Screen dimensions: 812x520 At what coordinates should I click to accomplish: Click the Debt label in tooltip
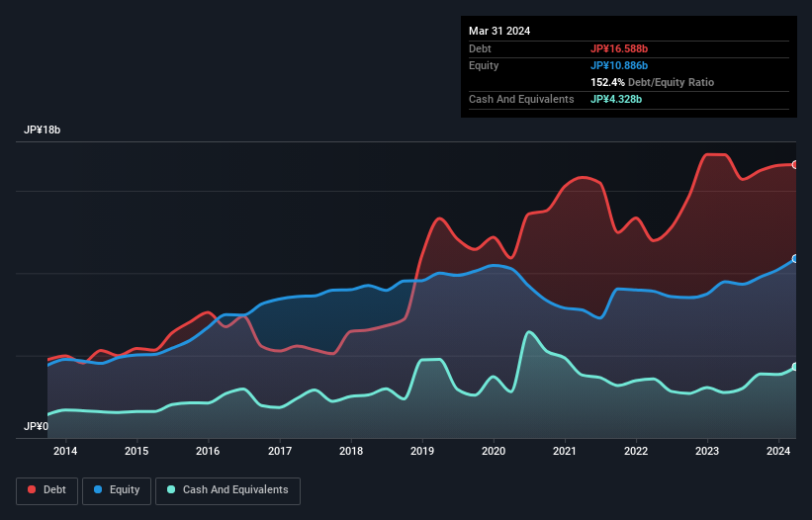(480, 48)
